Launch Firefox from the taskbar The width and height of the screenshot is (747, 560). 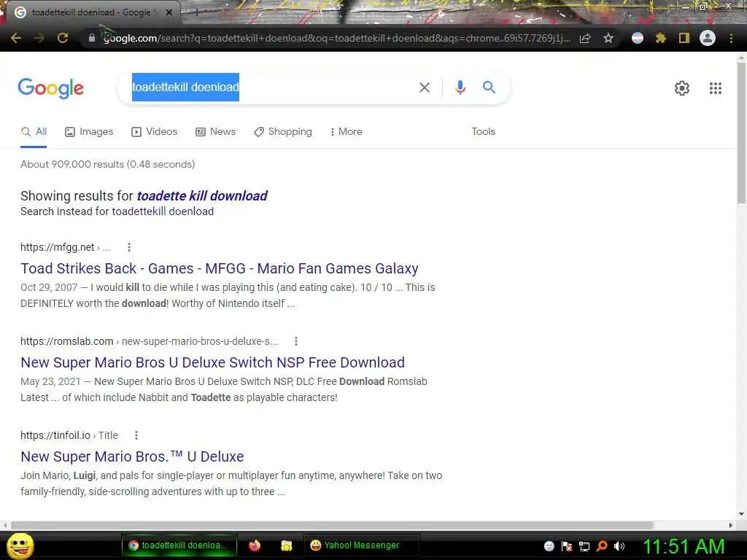coord(255,545)
